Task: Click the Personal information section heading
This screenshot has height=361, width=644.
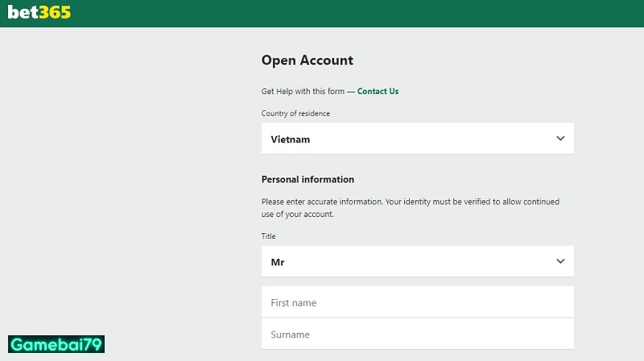Action: point(308,179)
